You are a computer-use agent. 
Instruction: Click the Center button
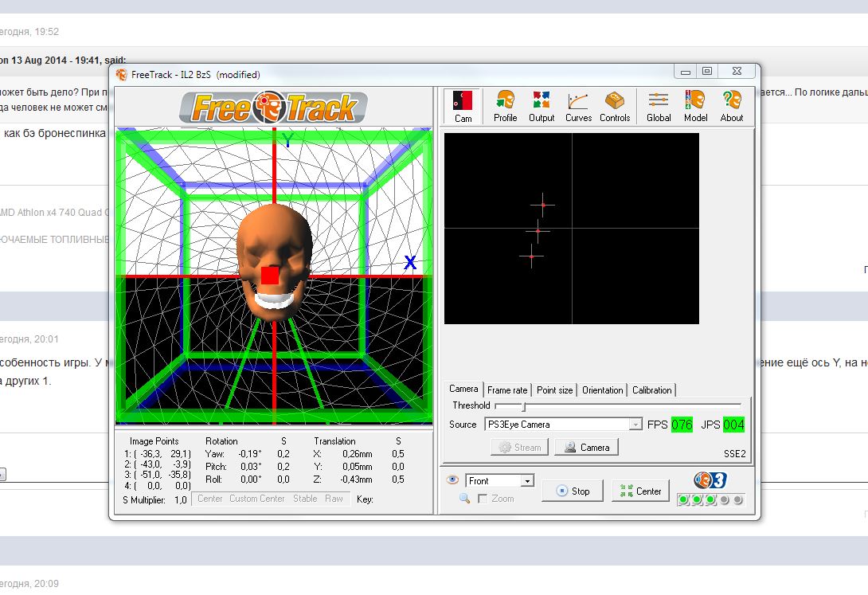click(x=640, y=491)
